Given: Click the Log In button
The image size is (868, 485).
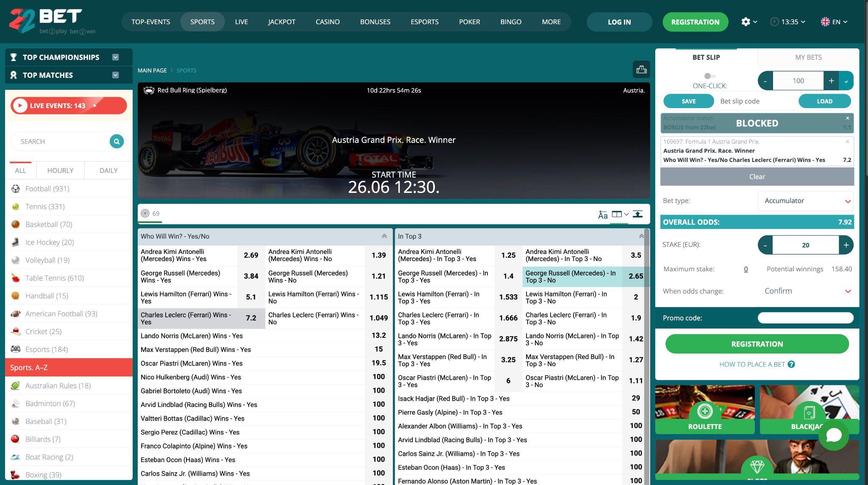Looking at the screenshot, I should [x=619, y=22].
